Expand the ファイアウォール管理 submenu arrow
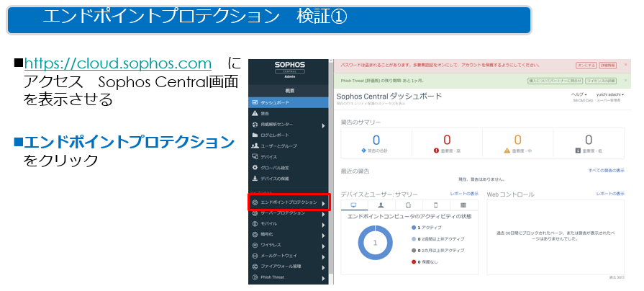Viewport: 644px width, 291px height. [324, 267]
